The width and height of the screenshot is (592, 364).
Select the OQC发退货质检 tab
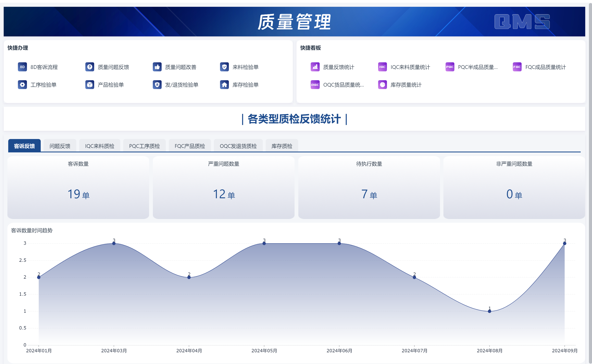(238, 146)
